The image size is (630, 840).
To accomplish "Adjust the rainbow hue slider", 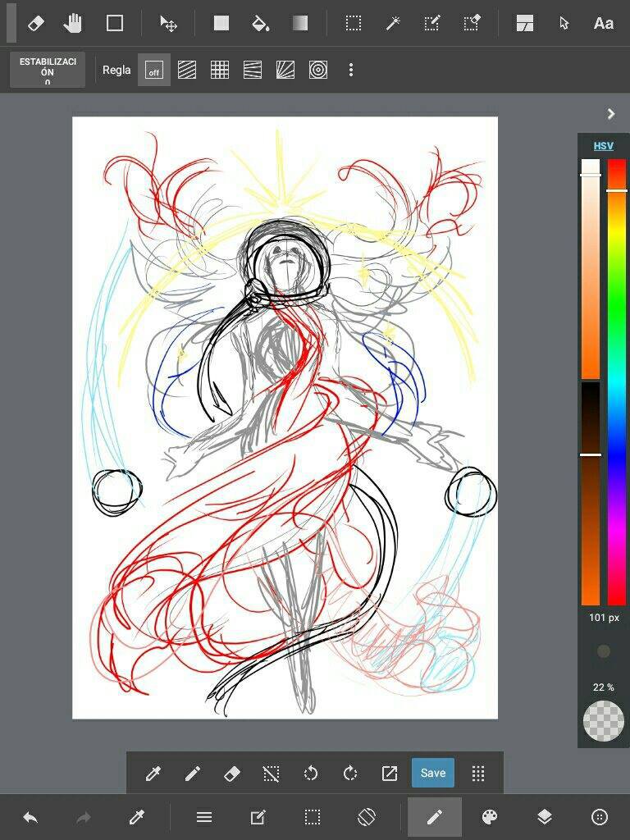I will 617,381.
